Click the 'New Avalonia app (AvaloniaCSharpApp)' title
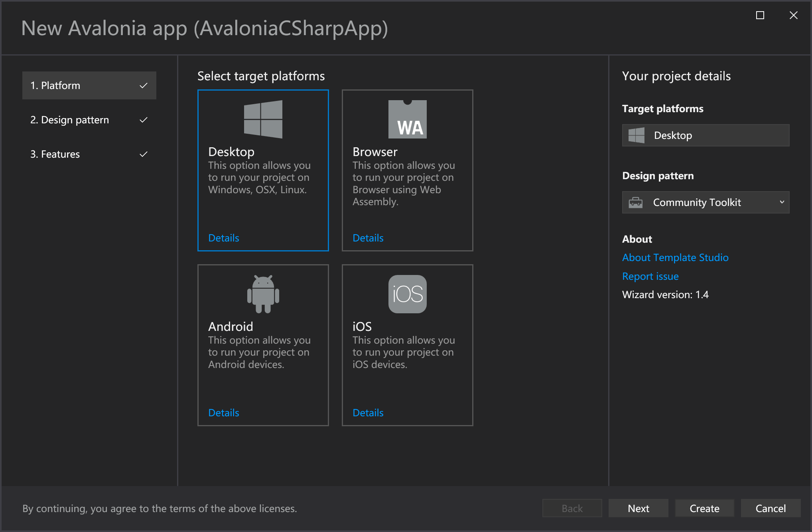This screenshot has height=532, width=812. pos(205,28)
